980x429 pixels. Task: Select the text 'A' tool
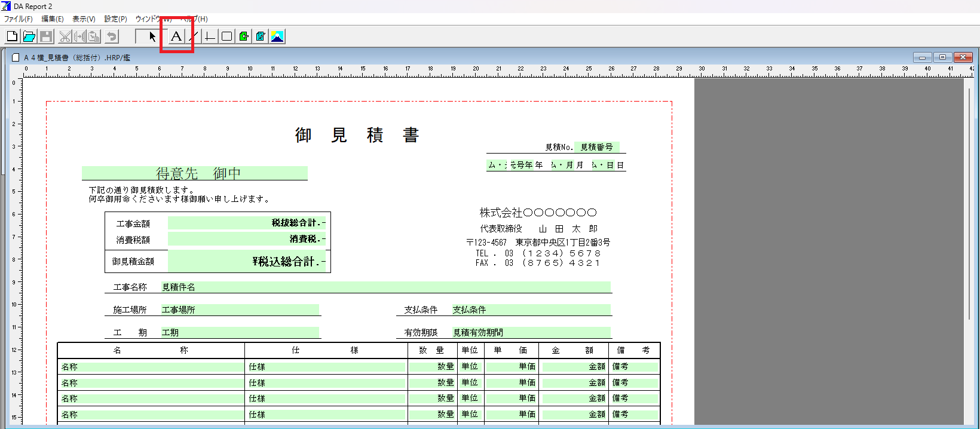(x=176, y=36)
